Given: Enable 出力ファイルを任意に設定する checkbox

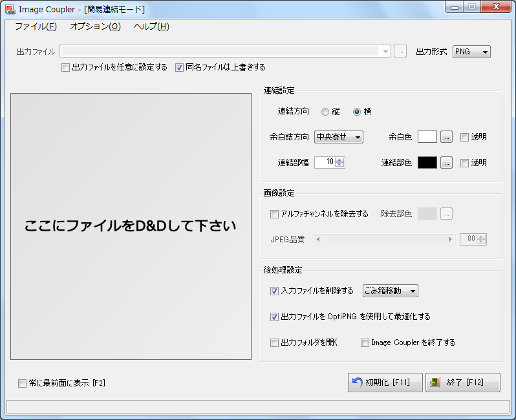Looking at the screenshot, I should coord(65,67).
